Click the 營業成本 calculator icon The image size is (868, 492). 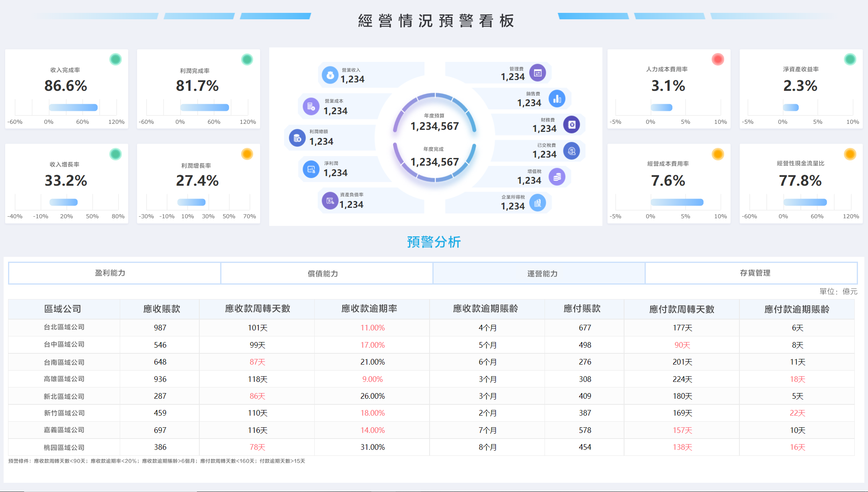pos(311,107)
